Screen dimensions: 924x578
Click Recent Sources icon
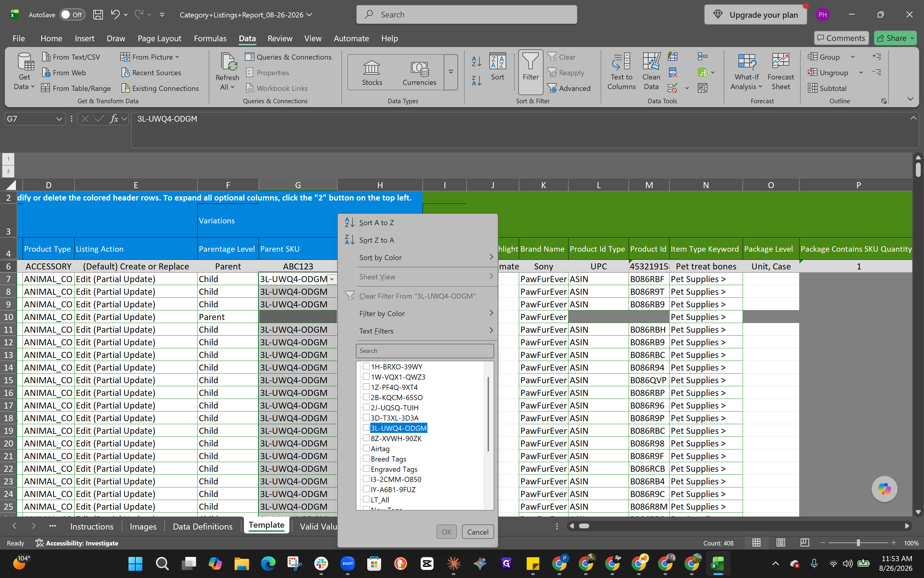click(x=125, y=73)
